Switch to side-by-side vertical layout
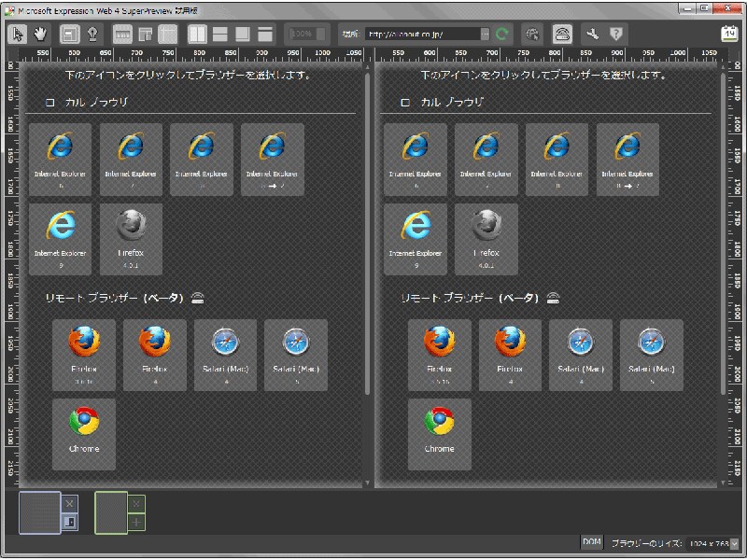The height and width of the screenshot is (560, 747). (197, 34)
